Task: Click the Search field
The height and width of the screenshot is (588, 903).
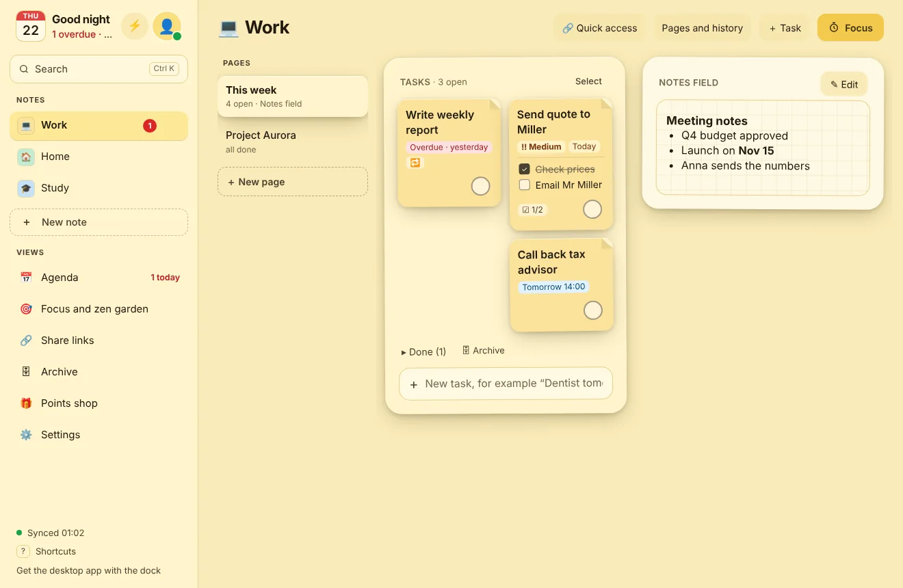Action: 99,69
